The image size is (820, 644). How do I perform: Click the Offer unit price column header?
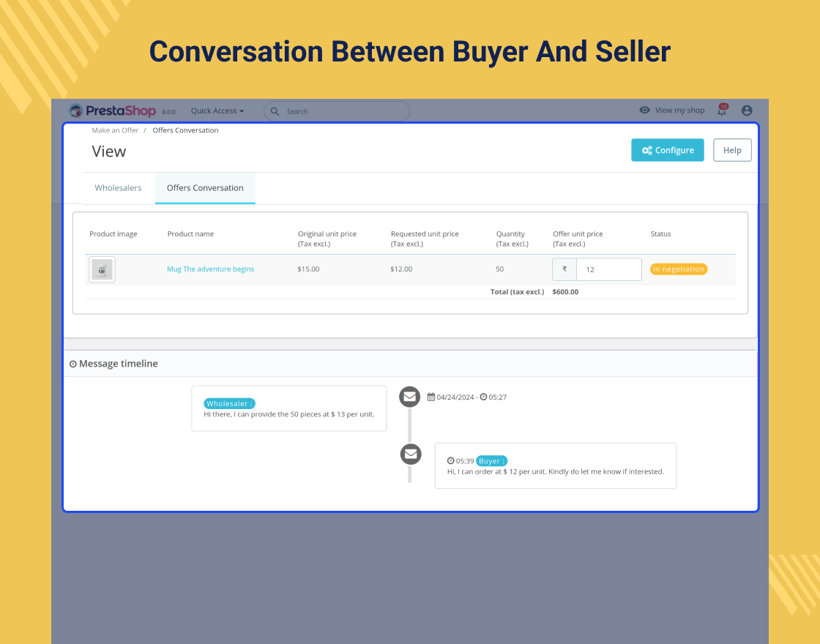tap(578, 239)
